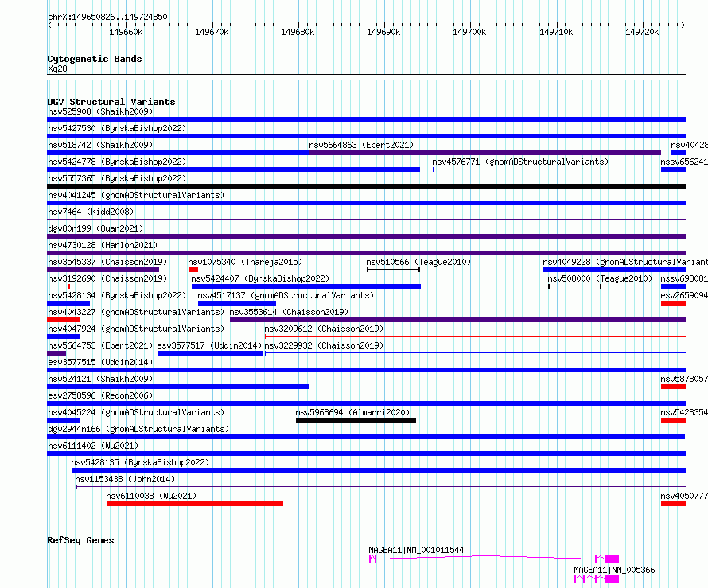Click nsv3209612 (Chaisson2019) label
The image size is (708, 588).
tap(324, 329)
